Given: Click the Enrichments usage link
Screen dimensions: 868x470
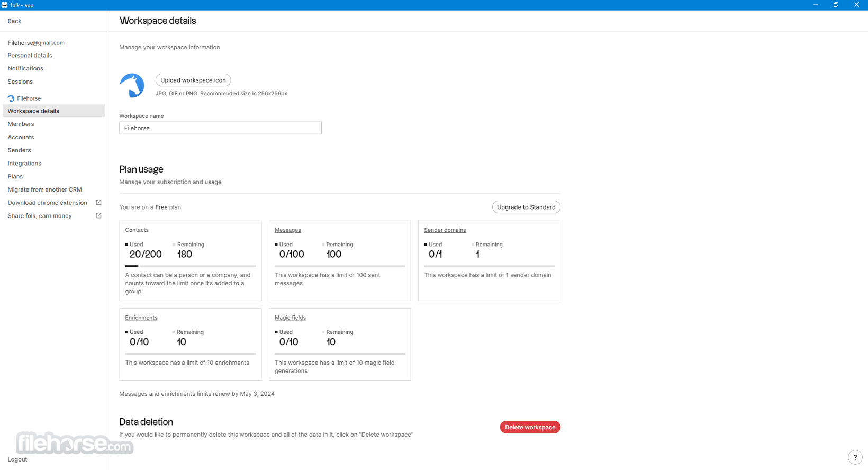Looking at the screenshot, I should 141,318.
